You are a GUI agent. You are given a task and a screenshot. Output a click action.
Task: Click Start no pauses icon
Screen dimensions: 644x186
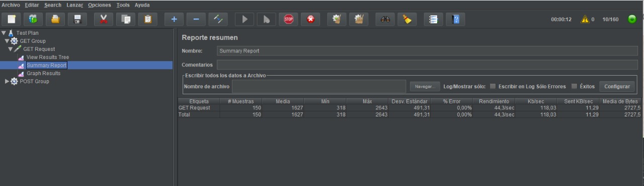[267, 19]
